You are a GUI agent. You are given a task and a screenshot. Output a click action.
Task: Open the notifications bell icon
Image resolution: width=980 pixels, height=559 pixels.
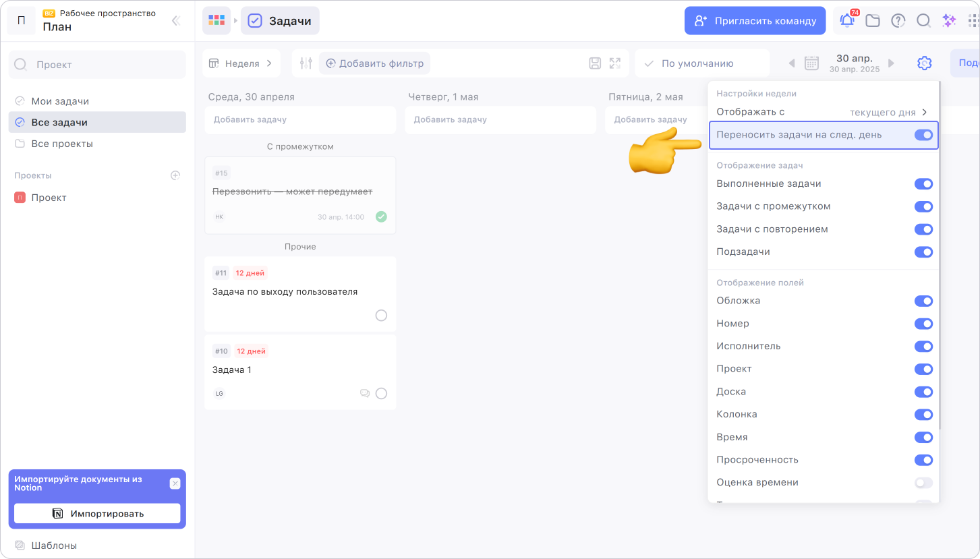coord(847,21)
